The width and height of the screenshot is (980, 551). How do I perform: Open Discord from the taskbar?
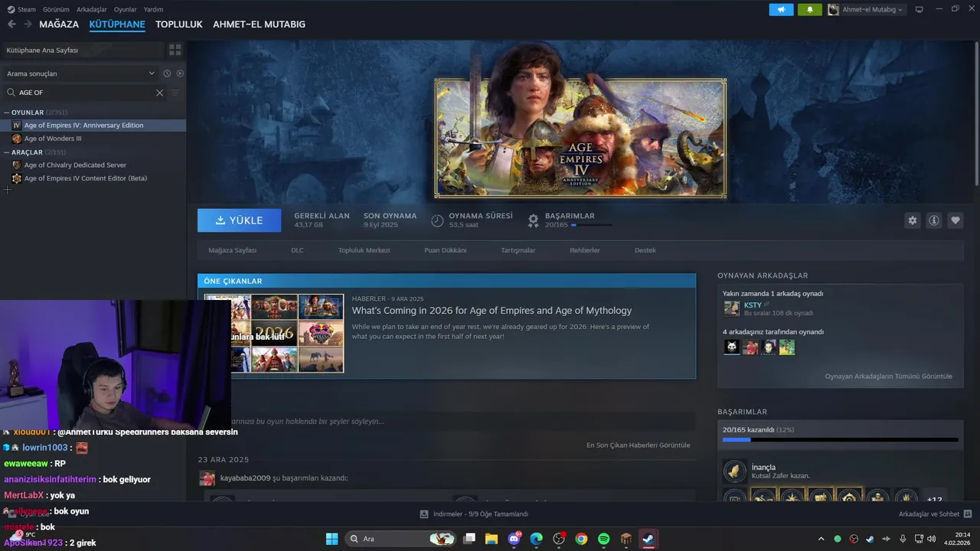pyautogui.click(x=514, y=539)
